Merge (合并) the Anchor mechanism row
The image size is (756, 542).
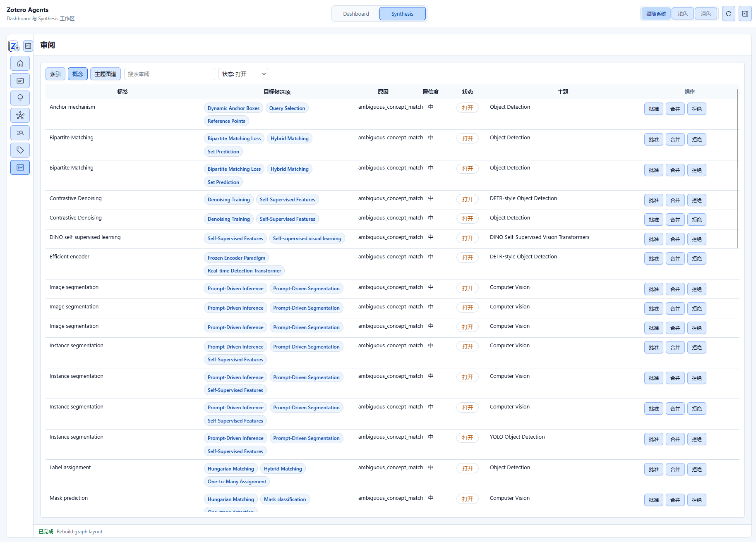(x=675, y=109)
